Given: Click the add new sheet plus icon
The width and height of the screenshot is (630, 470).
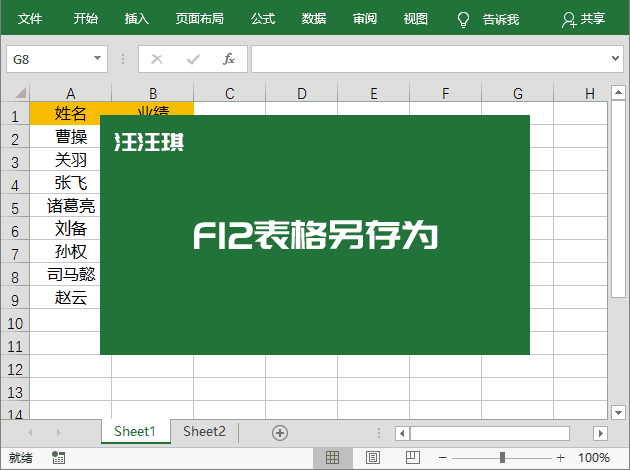Looking at the screenshot, I should click(280, 433).
